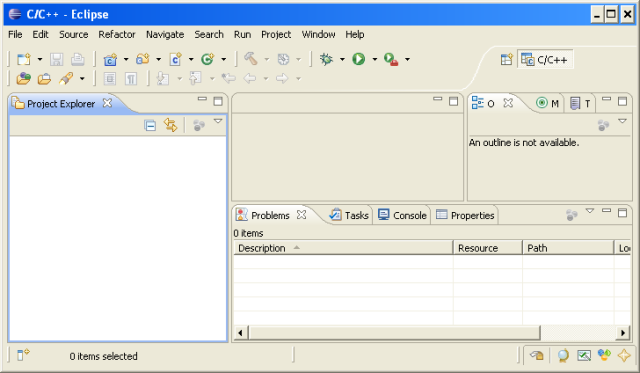Viewport: 640px width, 373px height.
Task: Click the Forward navigation arrow
Action: click(282, 78)
